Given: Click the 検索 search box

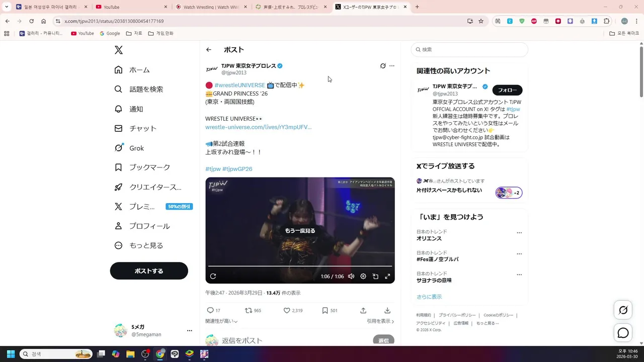Looking at the screenshot, I should coord(469,50).
